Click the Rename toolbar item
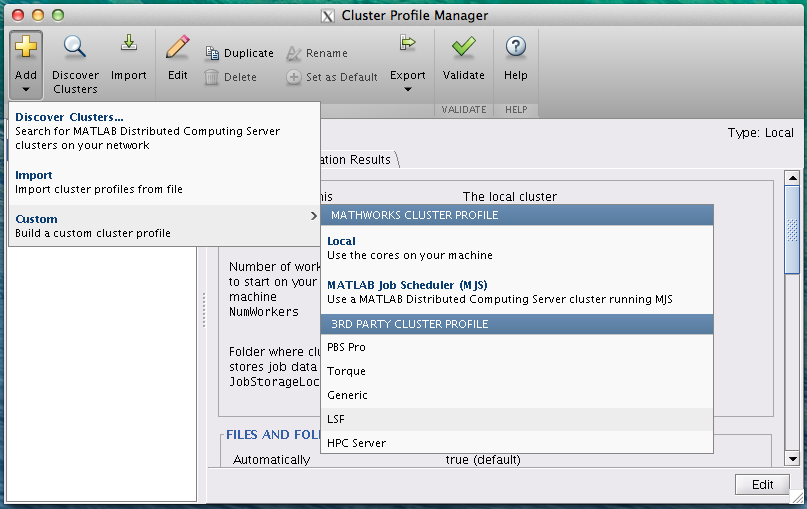This screenshot has height=509, width=807. (x=317, y=53)
